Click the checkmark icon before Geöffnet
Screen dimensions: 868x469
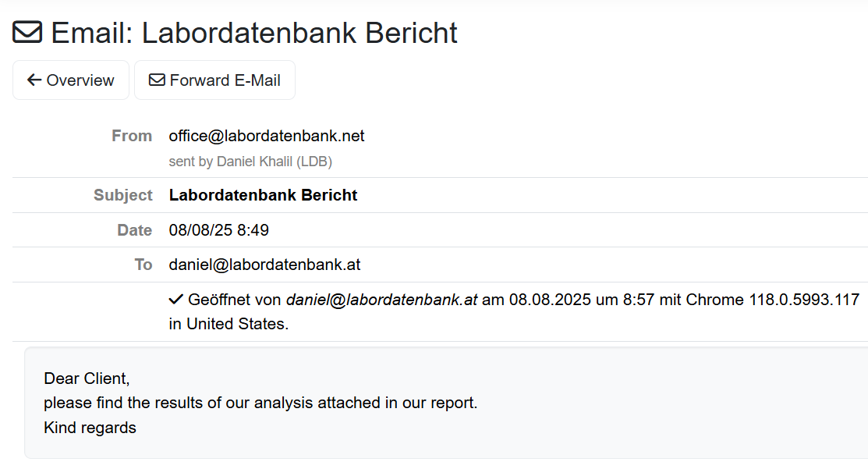(175, 300)
